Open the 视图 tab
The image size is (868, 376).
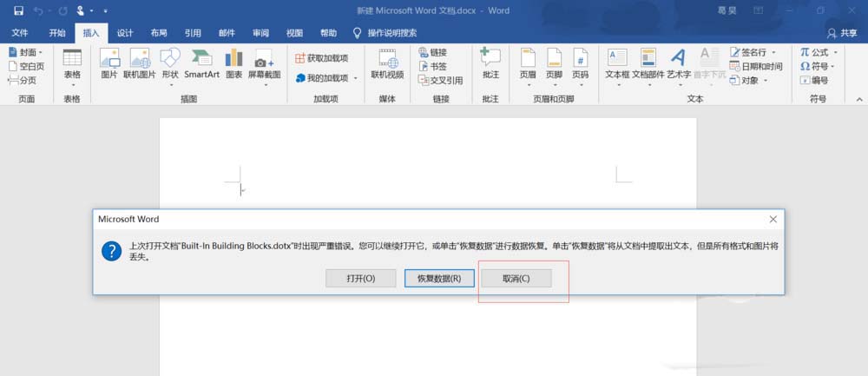[x=294, y=33]
